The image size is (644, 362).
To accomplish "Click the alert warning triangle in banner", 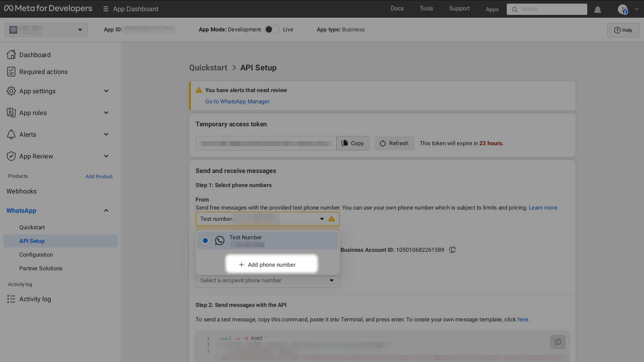I will pyautogui.click(x=199, y=90).
